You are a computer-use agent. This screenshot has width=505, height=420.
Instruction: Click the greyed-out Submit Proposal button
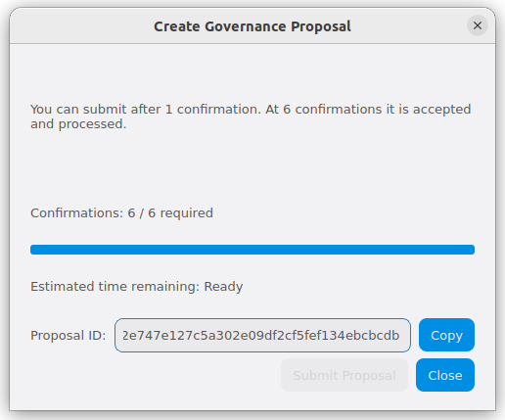[344, 375]
